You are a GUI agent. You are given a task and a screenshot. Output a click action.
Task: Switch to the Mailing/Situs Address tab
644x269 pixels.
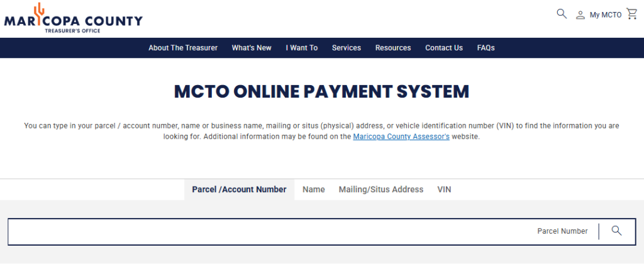381,190
